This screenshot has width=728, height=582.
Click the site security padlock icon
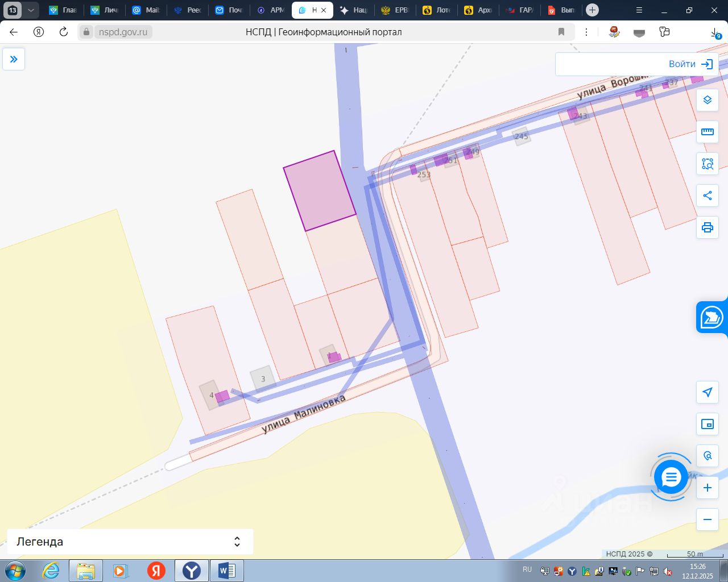86,32
